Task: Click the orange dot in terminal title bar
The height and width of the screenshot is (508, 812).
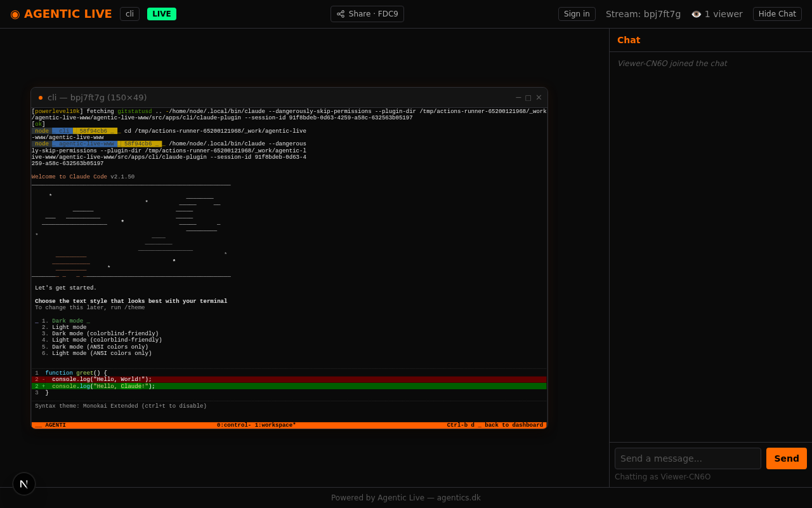Action: [x=41, y=98]
